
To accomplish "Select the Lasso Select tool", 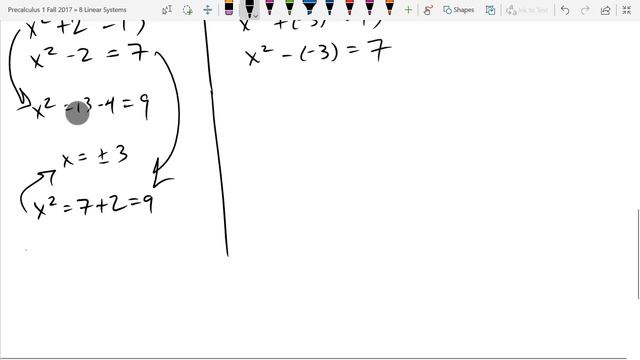I will tap(187, 10).
